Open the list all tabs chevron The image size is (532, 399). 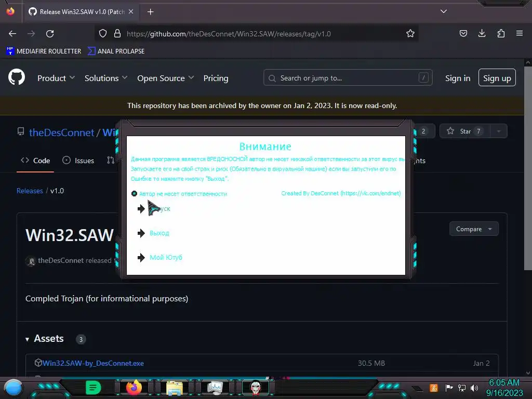444,11
